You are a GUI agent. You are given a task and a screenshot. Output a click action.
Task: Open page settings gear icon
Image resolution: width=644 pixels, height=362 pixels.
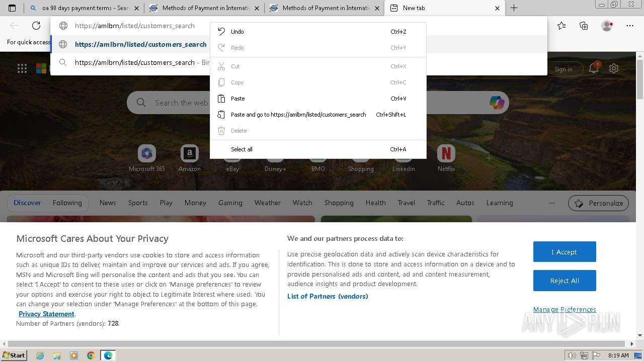pyautogui.click(x=614, y=69)
